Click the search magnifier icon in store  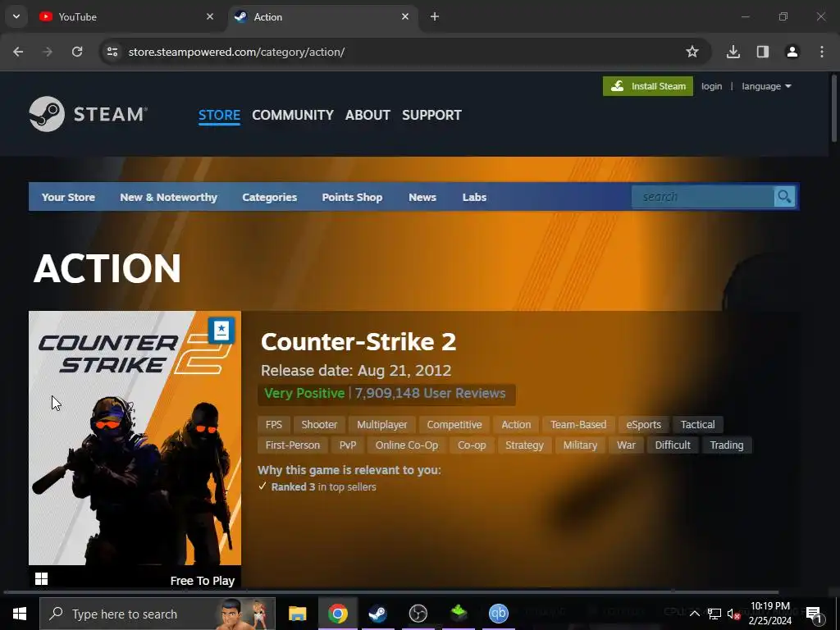(784, 197)
